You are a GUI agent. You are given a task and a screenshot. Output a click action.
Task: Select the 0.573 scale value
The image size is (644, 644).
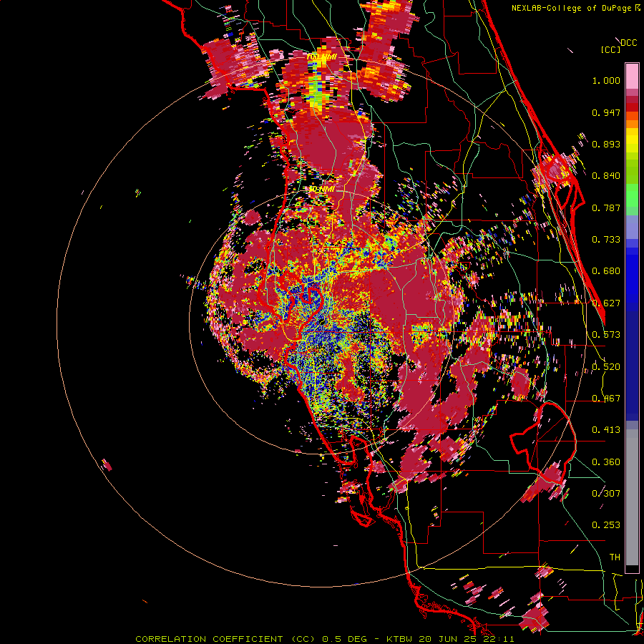point(606,335)
